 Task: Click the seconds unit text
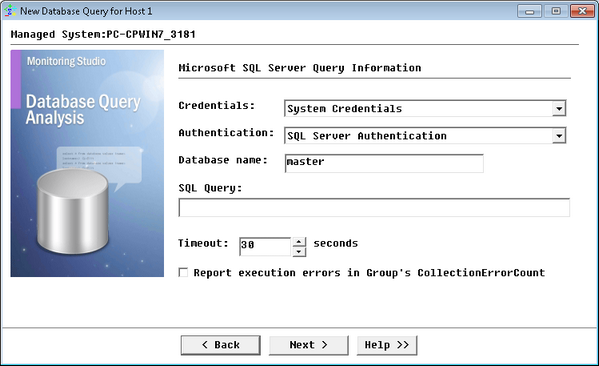[x=336, y=243]
